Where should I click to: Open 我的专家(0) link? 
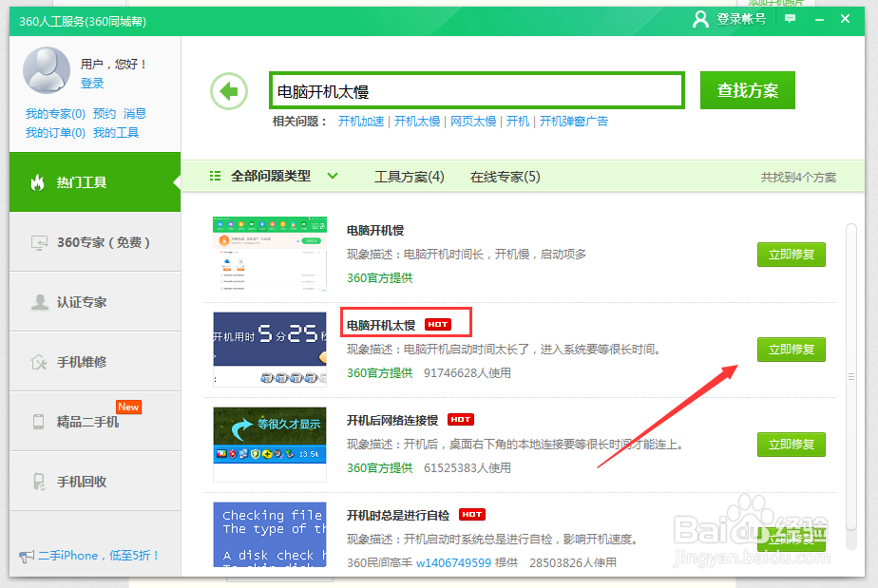tap(55, 114)
